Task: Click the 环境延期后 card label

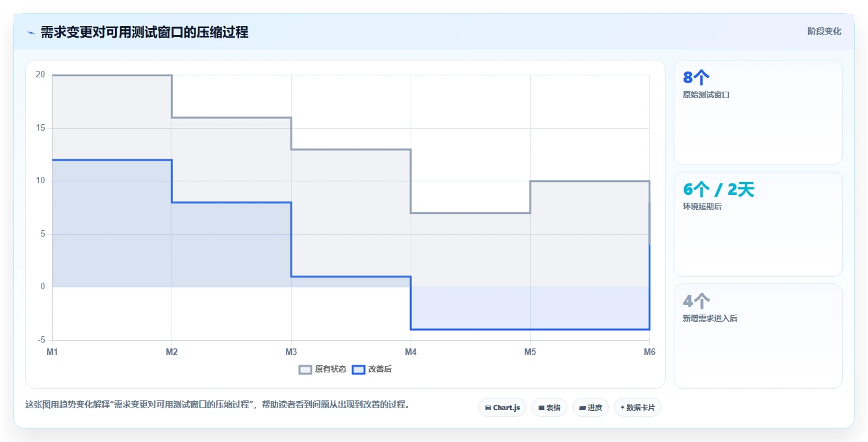Action: tap(702, 207)
